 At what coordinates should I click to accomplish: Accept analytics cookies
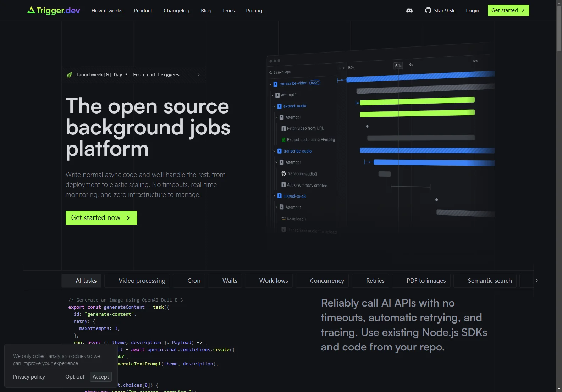[101, 377]
